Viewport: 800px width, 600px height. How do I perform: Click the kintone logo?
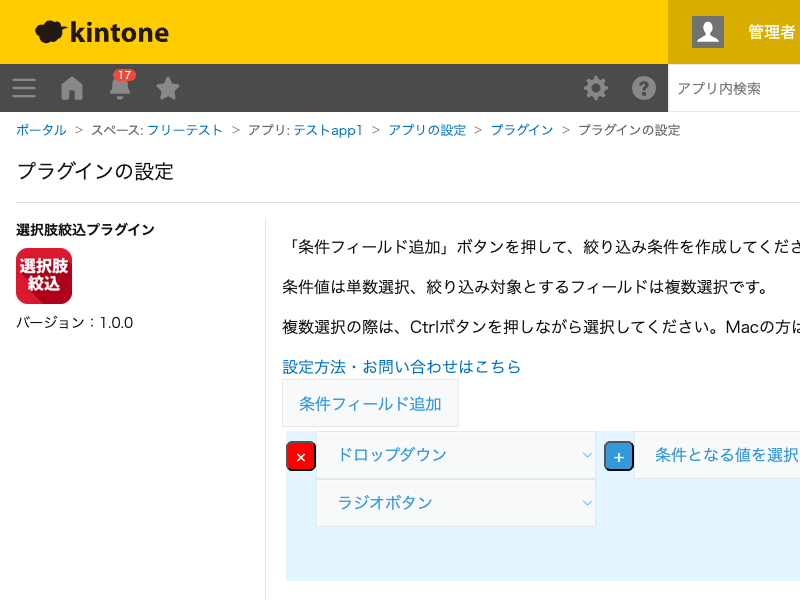pos(102,32)
